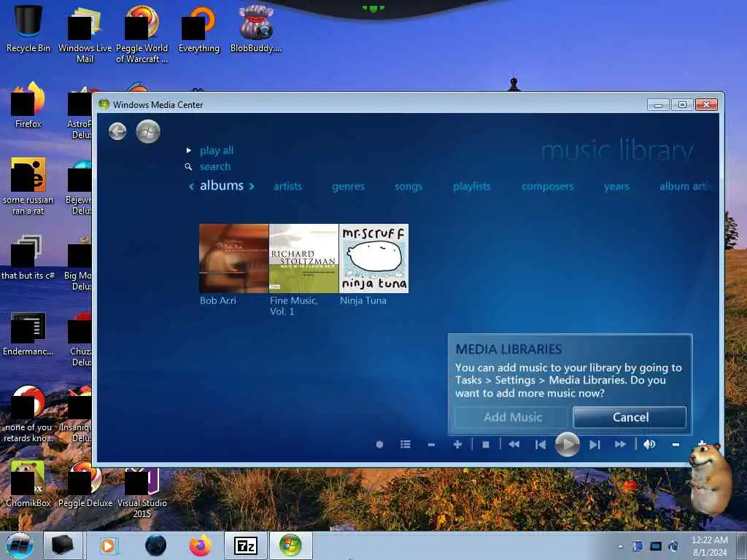
Task: Open Recycle Bin on the desktop
Action: 28,28
